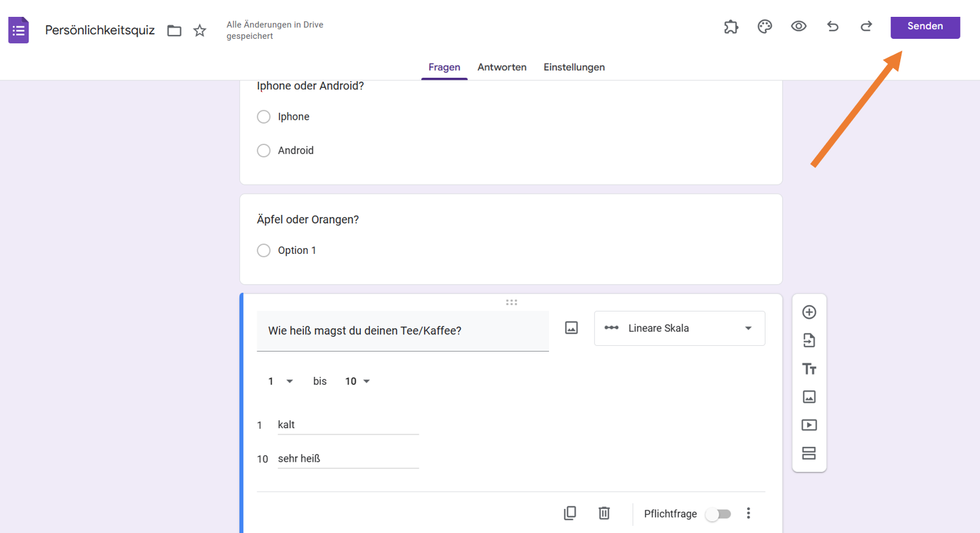Open the add-ons puzzle icon
The height and width of the screenshot is (533, 980).
[731, 27]
